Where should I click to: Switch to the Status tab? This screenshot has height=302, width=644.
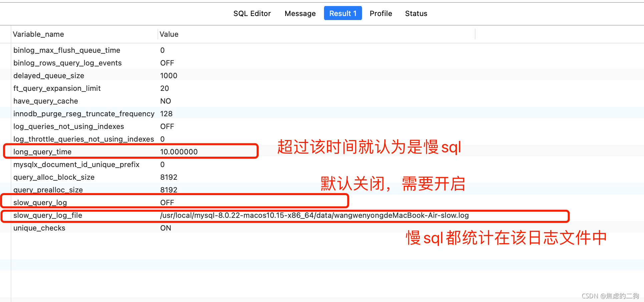(x=416, y=13)
